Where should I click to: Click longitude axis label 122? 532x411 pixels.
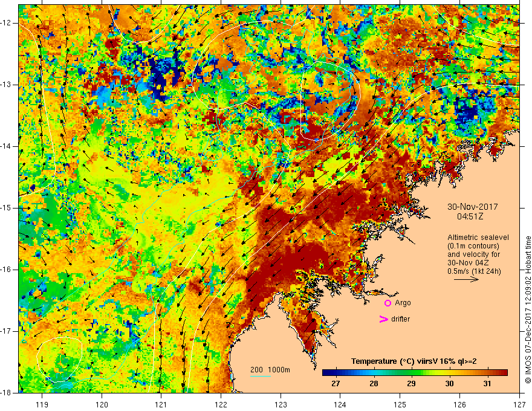221,404
